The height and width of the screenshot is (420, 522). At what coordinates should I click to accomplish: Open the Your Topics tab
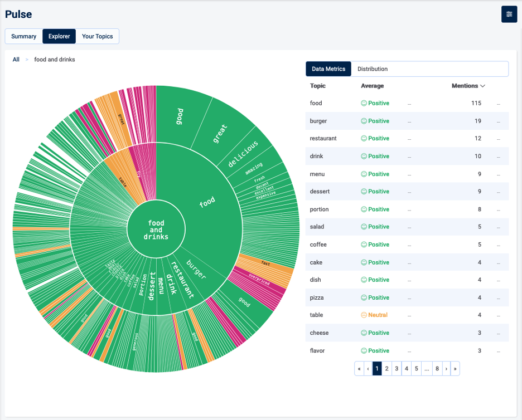click(x=97, y=36)
